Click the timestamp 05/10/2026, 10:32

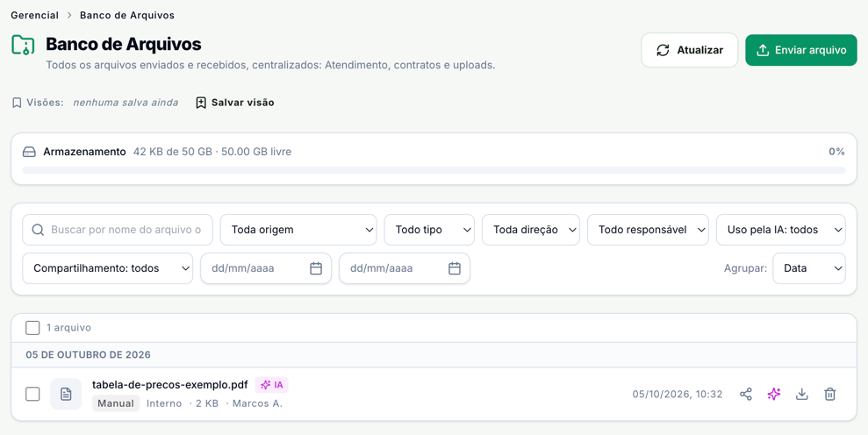coord(677,394)
